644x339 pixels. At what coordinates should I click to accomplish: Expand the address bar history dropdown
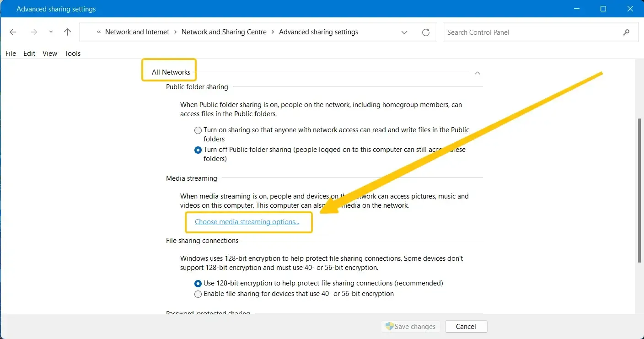(x=404, y=32)
